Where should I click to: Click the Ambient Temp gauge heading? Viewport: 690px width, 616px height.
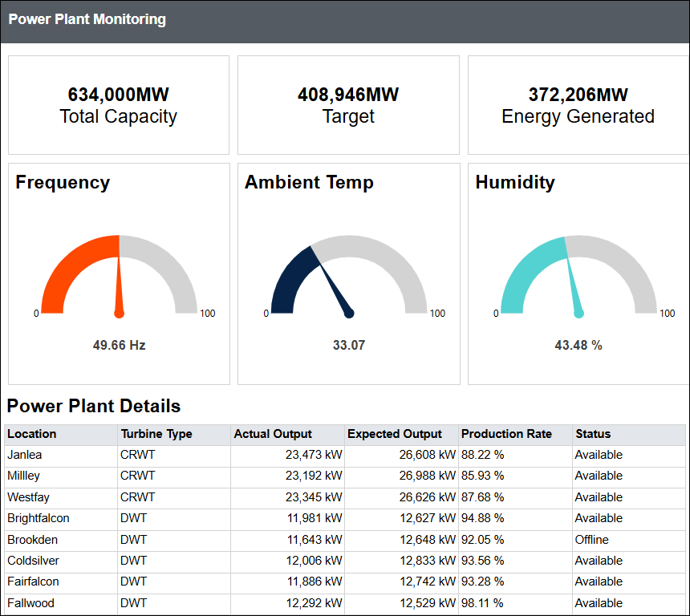[310, 182]
